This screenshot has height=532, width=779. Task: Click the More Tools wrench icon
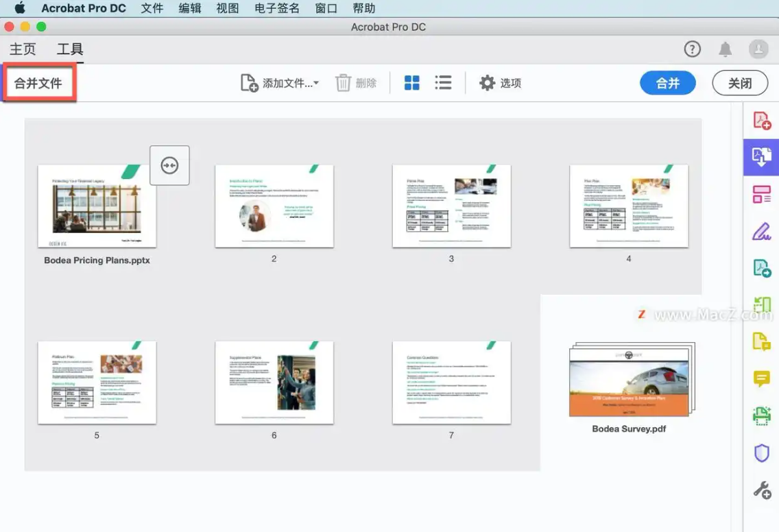(761, 490)
